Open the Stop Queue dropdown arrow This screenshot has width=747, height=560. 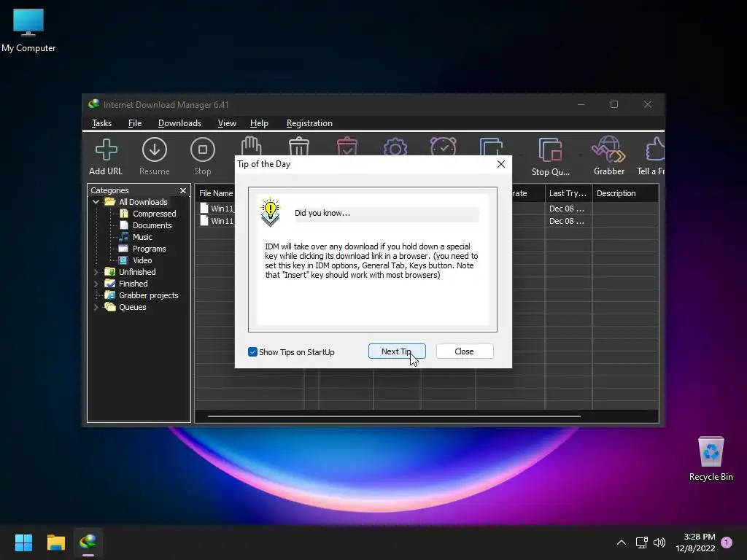click(580, 155)
